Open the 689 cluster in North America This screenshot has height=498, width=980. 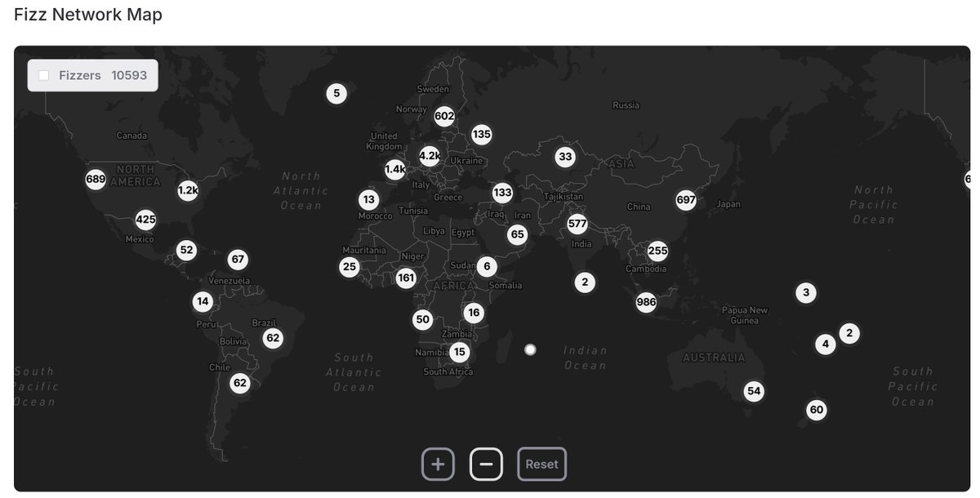click(x=96, y=179)
